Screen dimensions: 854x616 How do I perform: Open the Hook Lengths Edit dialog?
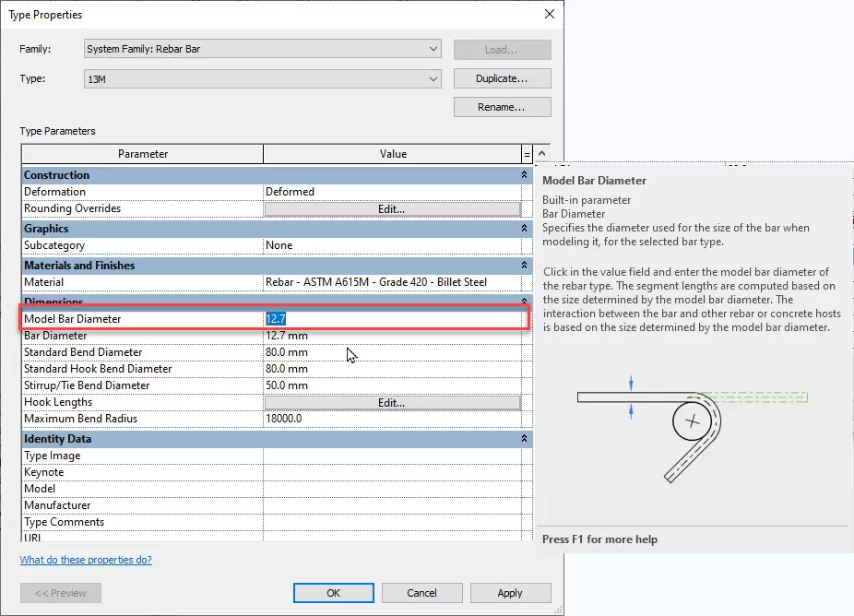392,403
